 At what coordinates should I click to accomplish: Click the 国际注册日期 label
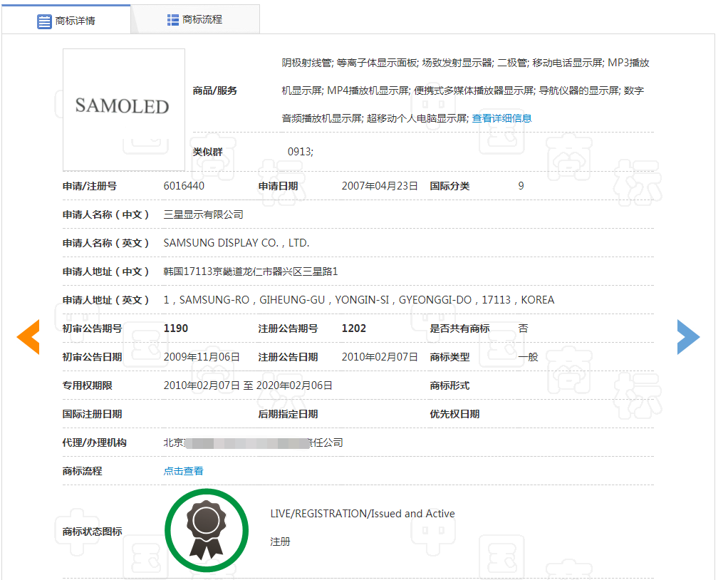tap(92, 414)
